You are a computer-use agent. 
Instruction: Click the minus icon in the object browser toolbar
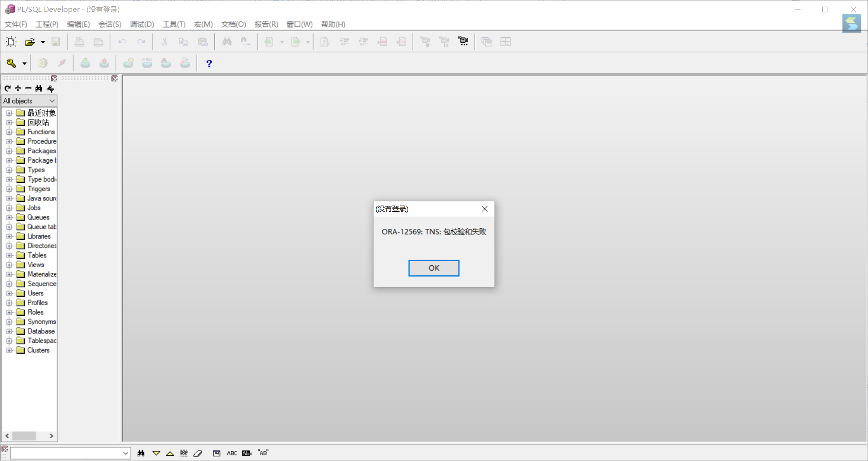point(29,88)
